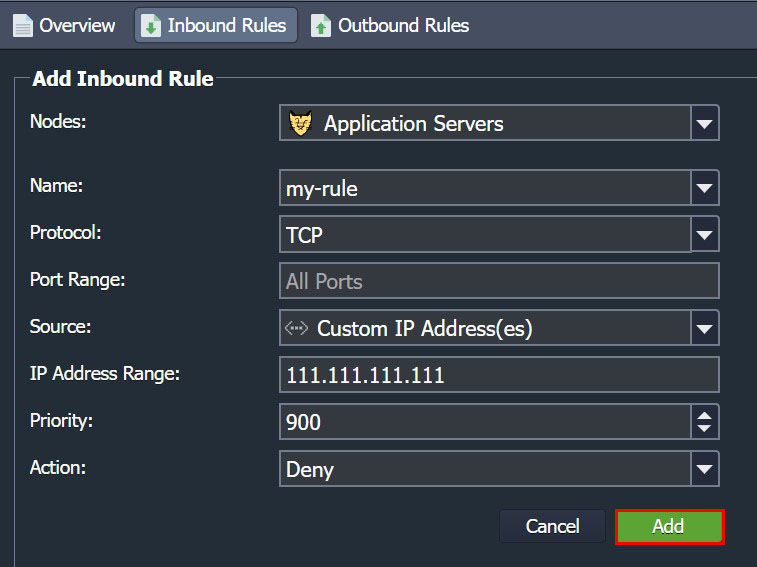Click the Protocol: label
The height and width of the screenshot is (567, 757).
point(66,232)
